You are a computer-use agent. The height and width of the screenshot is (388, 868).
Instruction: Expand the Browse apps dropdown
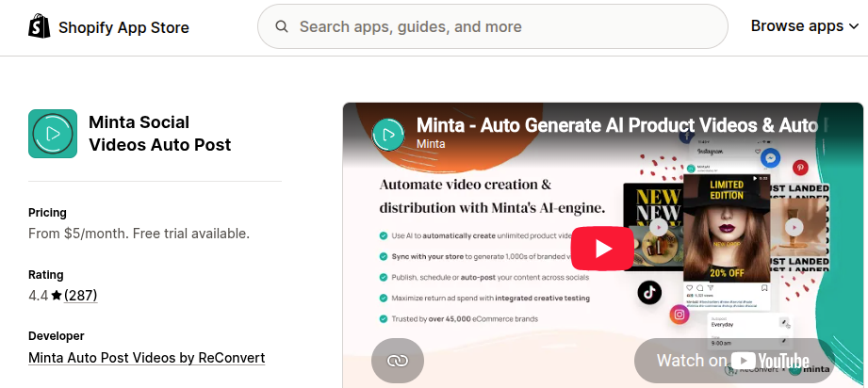pos(804,26)
